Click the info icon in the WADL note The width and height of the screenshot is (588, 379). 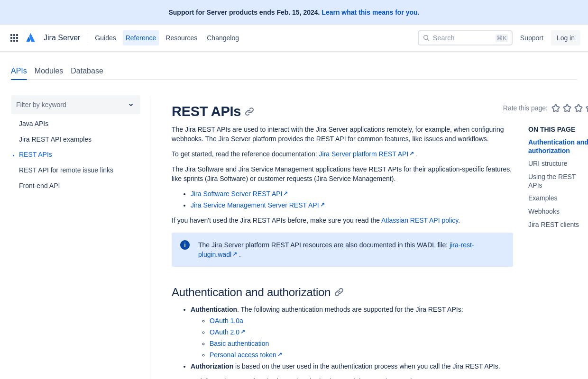[x=185, y=245]
